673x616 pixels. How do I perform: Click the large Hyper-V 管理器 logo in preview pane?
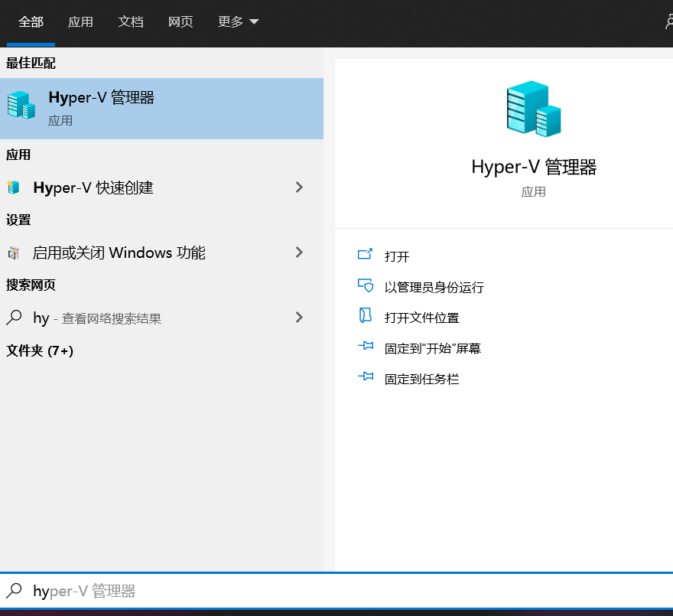pyautogui.click(x=534, y=107)
